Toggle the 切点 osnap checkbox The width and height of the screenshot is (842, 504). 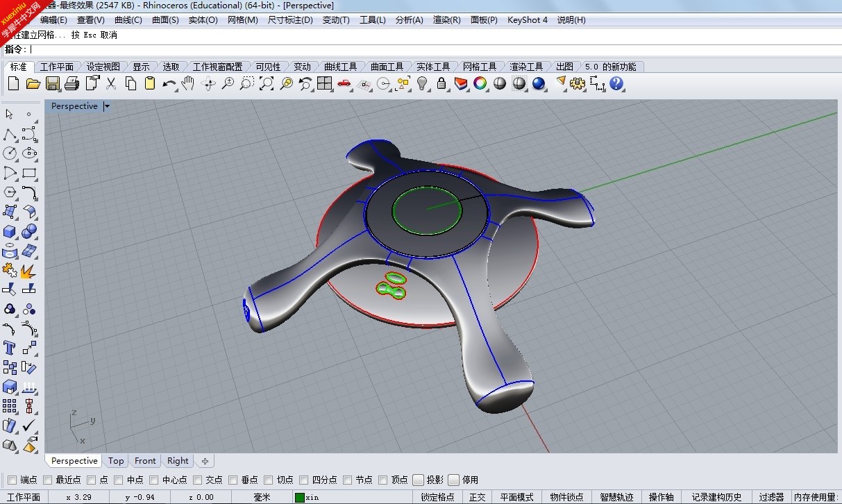coord(268,480)
